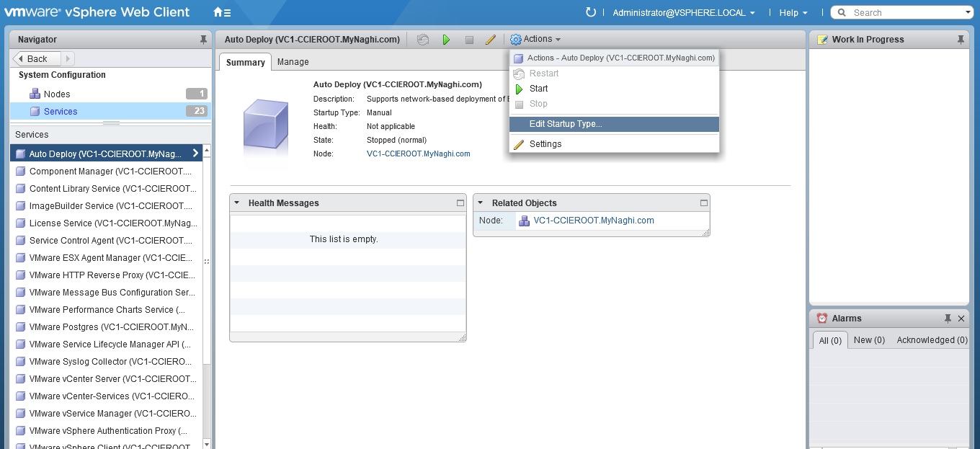
Task: Choose Start from the Actions menu
Action: pyautogui.click(x=538, y=89)
